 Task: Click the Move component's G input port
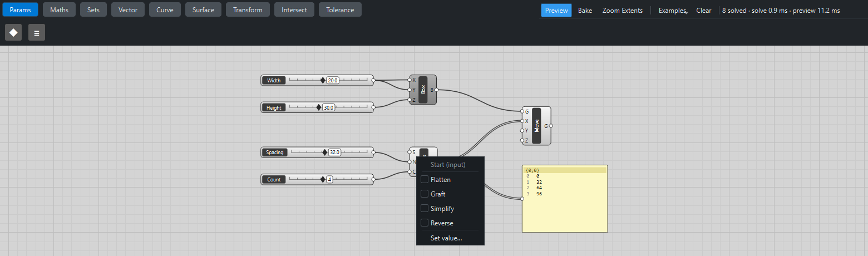(x=522, y=111)
